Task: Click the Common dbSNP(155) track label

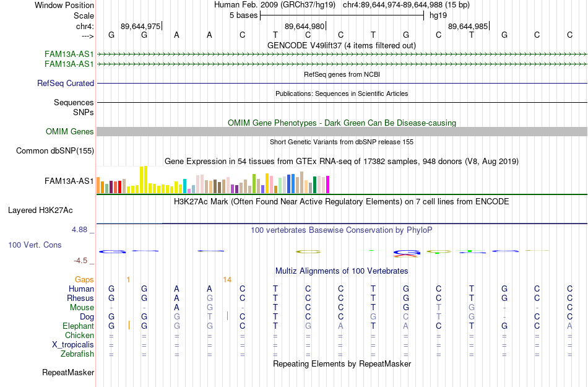Action: coord(55,150)
